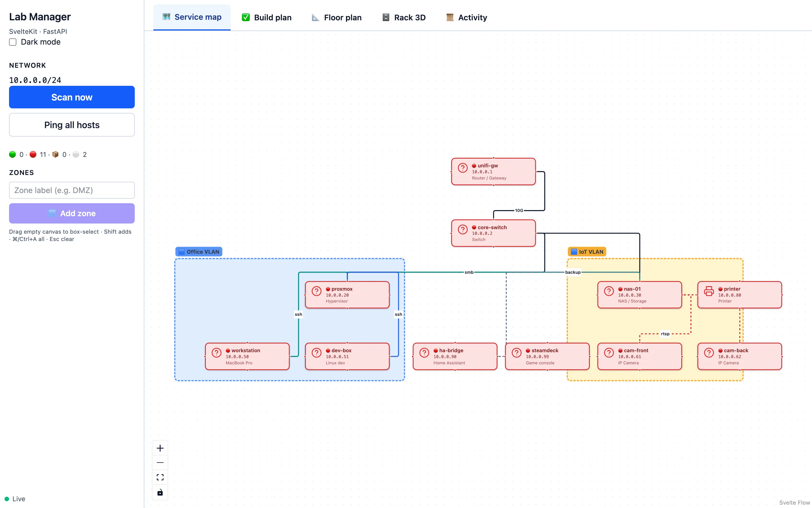Click the ha-bridge node question icon
812x508 pixels.
coord(424,352)
